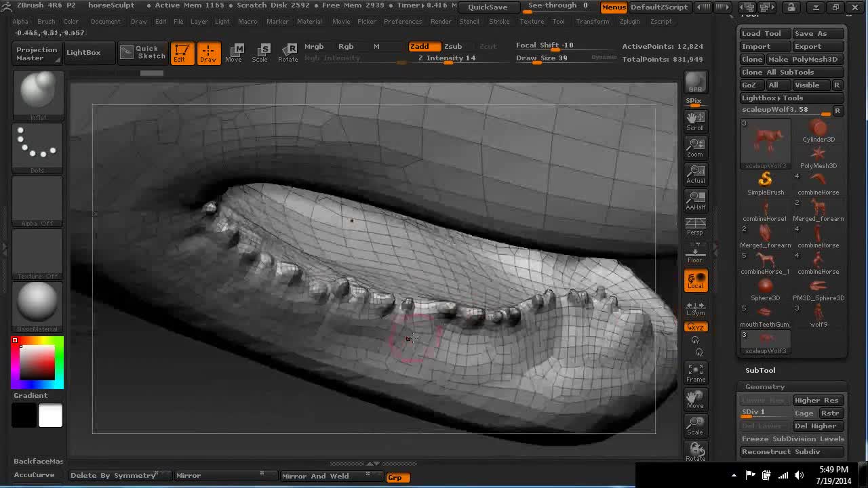Click the Higher Res button
Screen dimensions: 868x488
816,400
